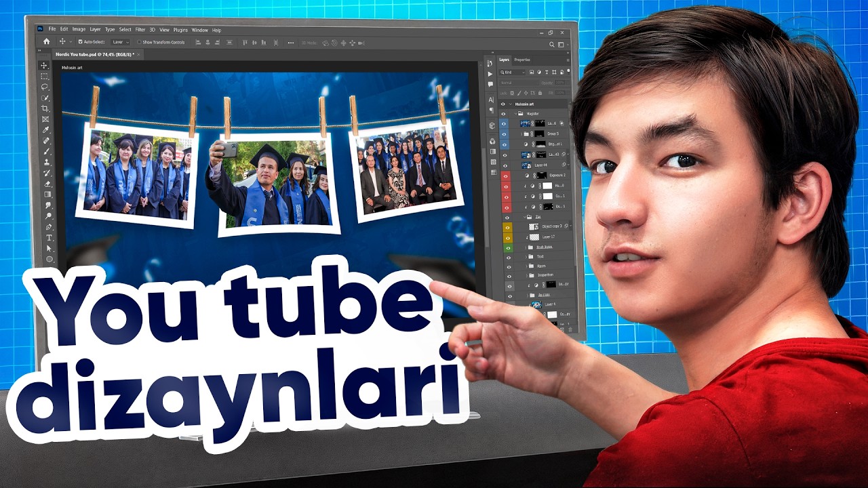868x488 pixels.
Task: Collapse the Magister group arrow
Action: click(516, 114)
